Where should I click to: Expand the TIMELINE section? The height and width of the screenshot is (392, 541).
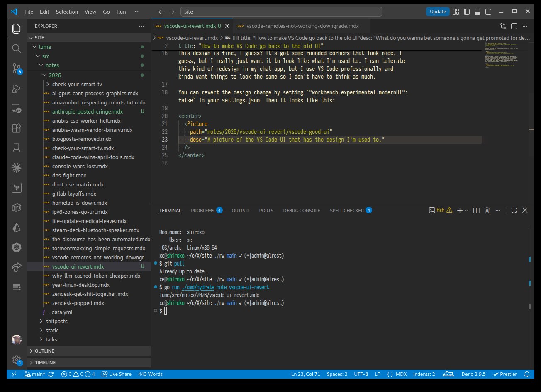click(89, 362)
